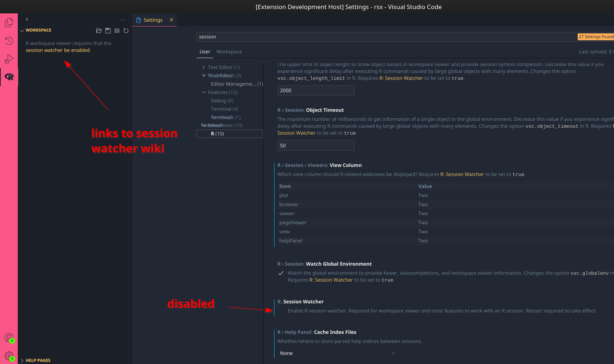The width and height of the screenshot is (614, 364).
Task: Refresh the R workspace viewer
Action: pyautogui.click(x=126, y=31)
